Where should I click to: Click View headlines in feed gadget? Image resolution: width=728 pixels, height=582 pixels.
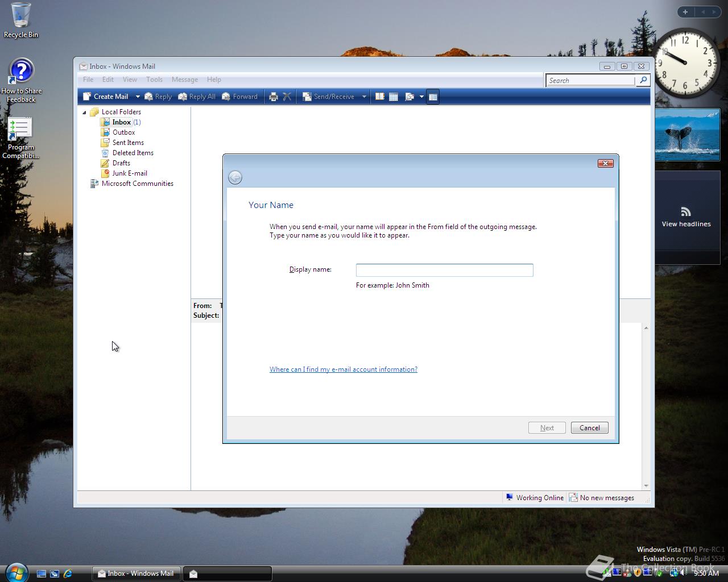point(686,224)
